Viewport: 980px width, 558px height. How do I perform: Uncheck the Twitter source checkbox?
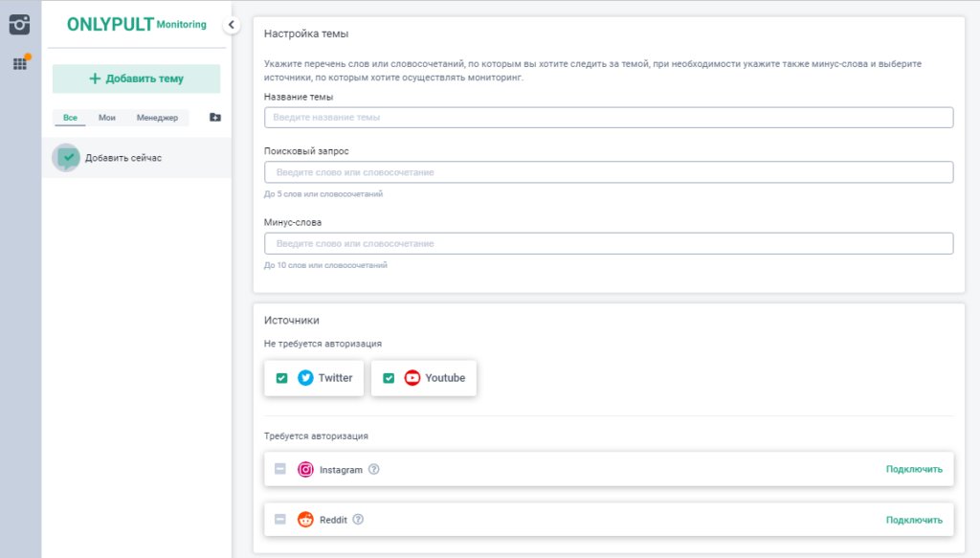click(x=281, y=378)
